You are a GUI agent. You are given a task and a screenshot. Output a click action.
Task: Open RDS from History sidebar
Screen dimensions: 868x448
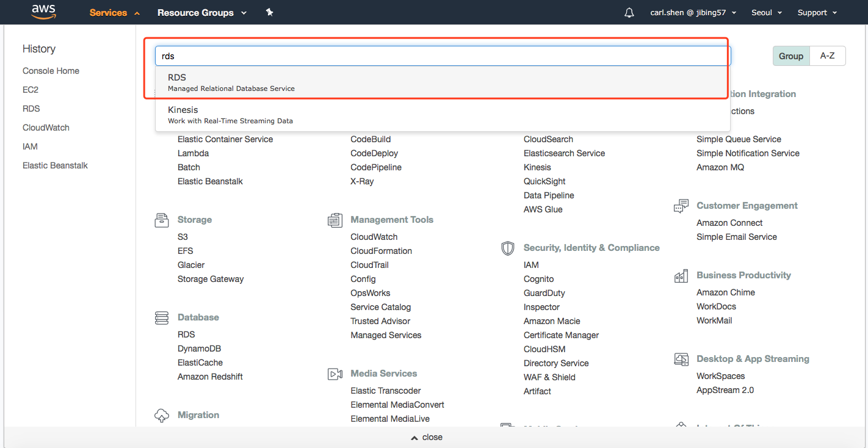31,109
